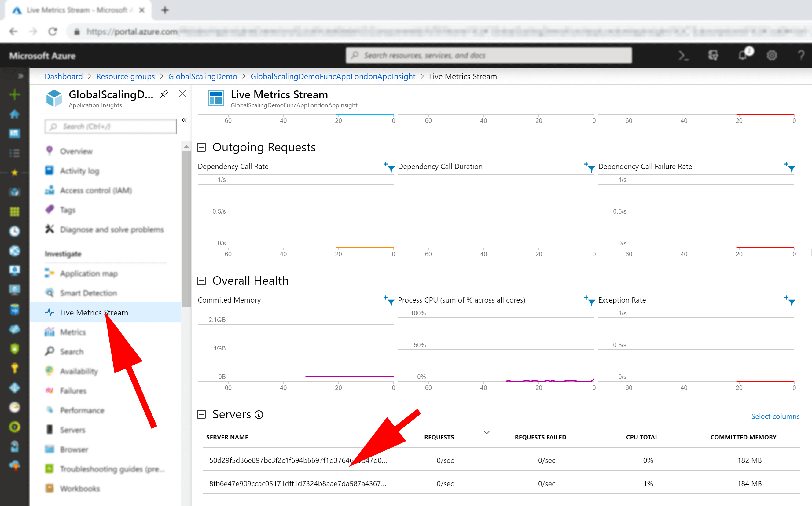812x506 pixels.
Task: Reload the page with browser refresh button
Action: tap(53, 32)
